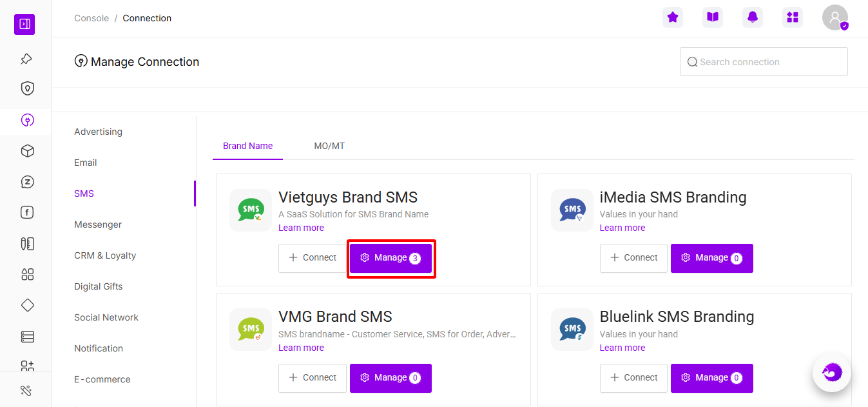Click 'A SaaS Solution for SMS Brand Name' text
This screenshot has height=407, width=868.
coord(354,214)
